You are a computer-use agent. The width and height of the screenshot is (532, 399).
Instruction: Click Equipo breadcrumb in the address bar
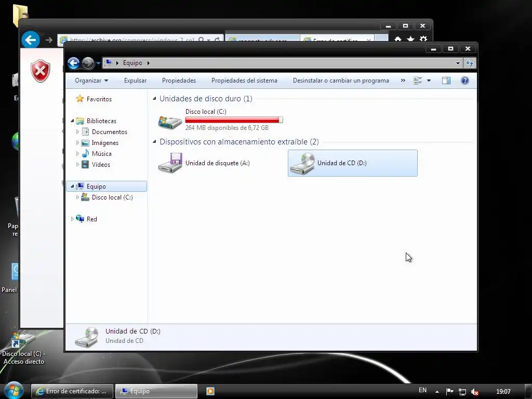132,63
